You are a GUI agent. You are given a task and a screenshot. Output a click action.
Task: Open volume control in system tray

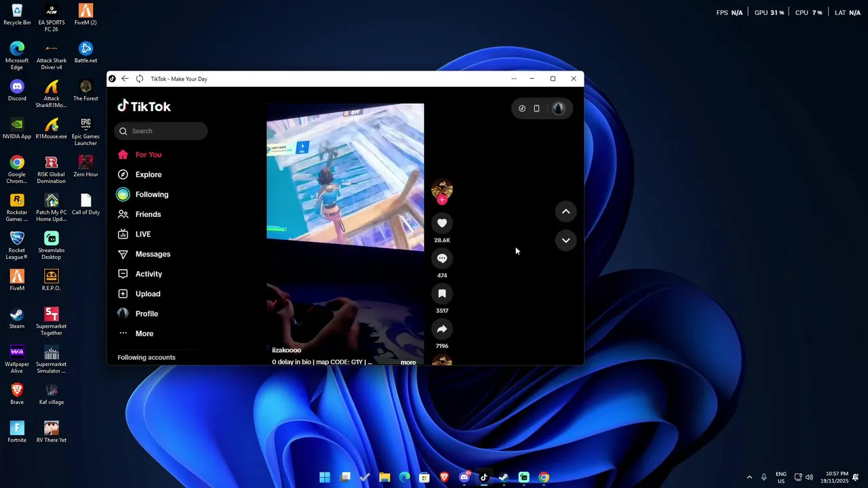click(809, 477)
